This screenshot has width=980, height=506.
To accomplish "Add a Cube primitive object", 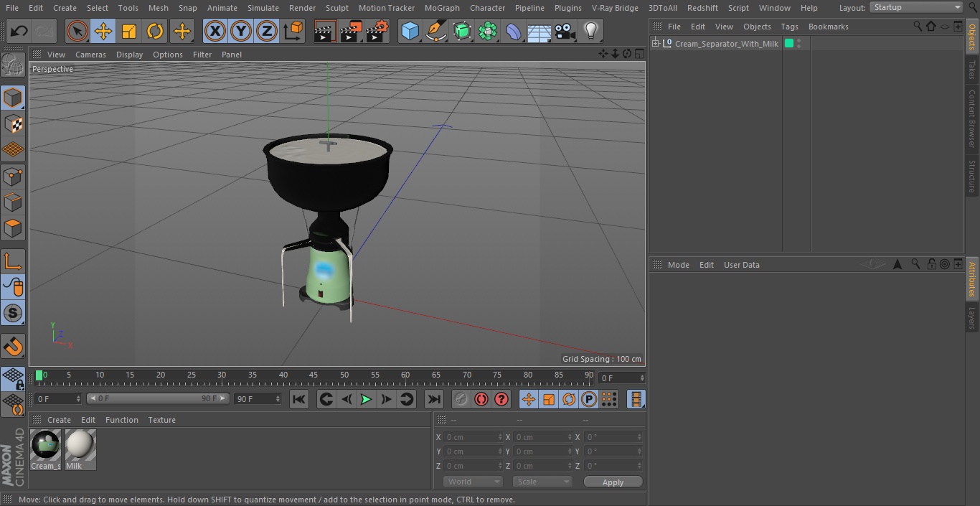I will coord(410,32).
